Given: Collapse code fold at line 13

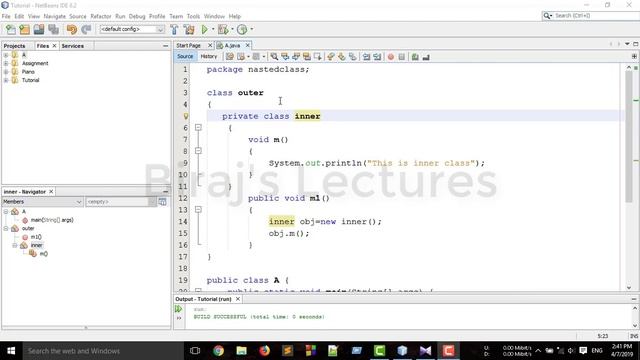Looking at the screenshot, I should pos(198,209).
